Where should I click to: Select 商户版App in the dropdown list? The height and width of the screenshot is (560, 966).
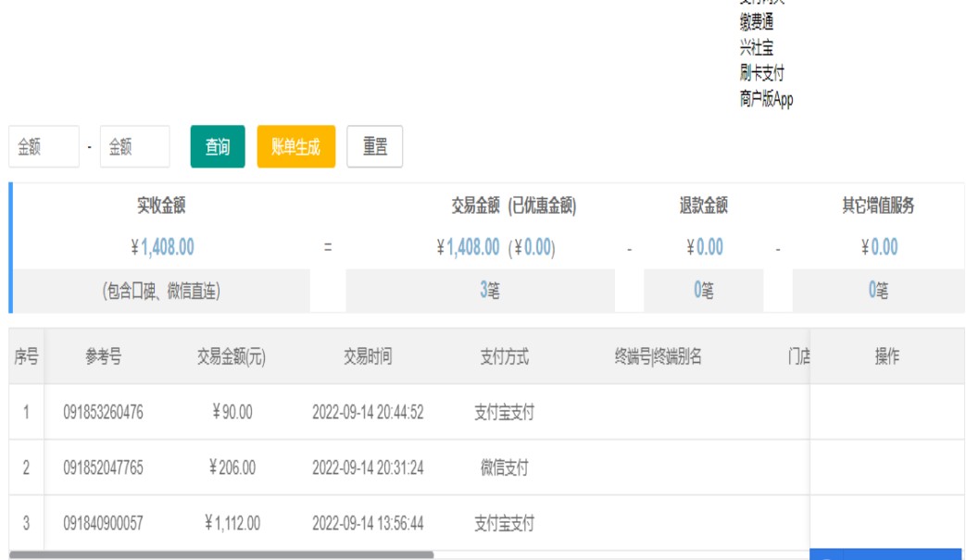tap(766, 99)
